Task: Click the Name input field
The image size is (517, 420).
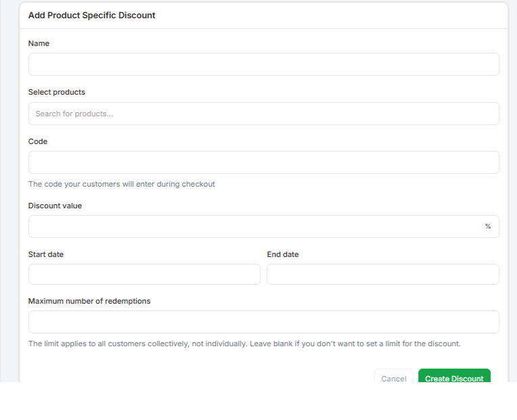Action: click(x=263, y=64)
